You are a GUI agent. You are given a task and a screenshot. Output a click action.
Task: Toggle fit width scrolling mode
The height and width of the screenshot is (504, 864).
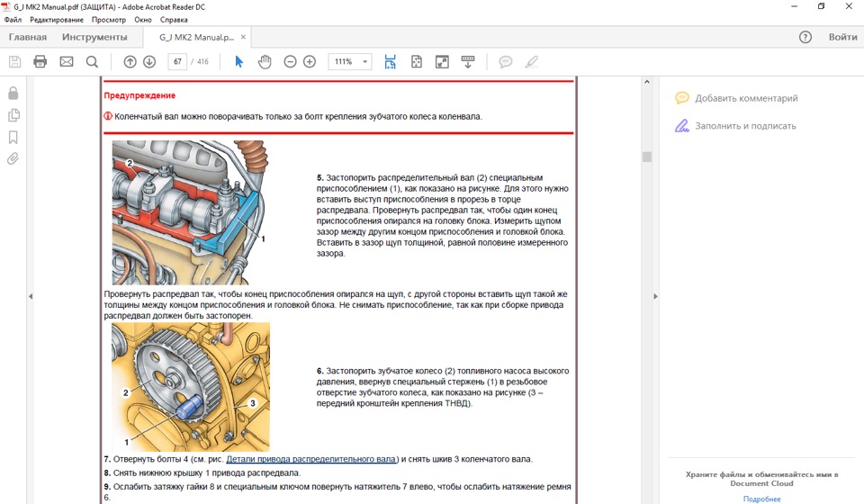pyautogui.click(x=390, y=62)
